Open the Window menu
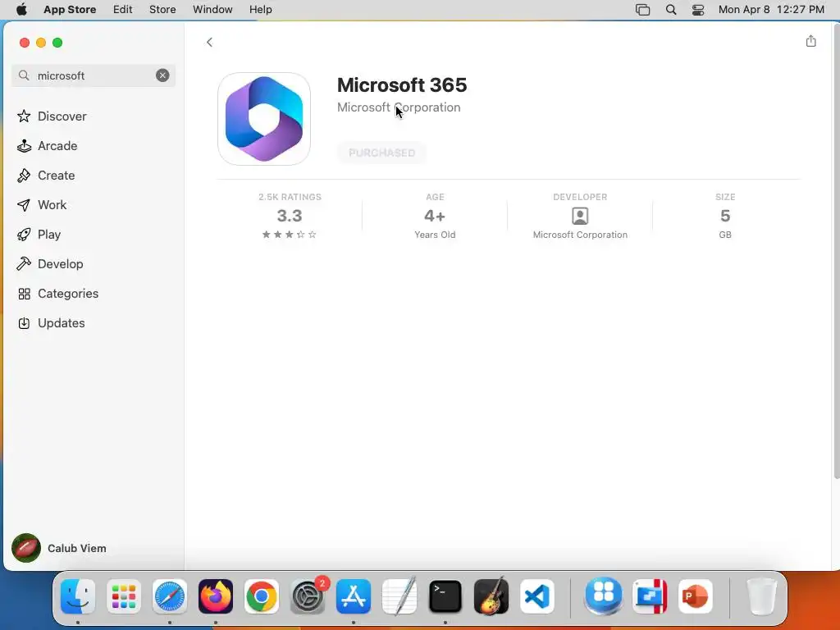 (212, 10)
